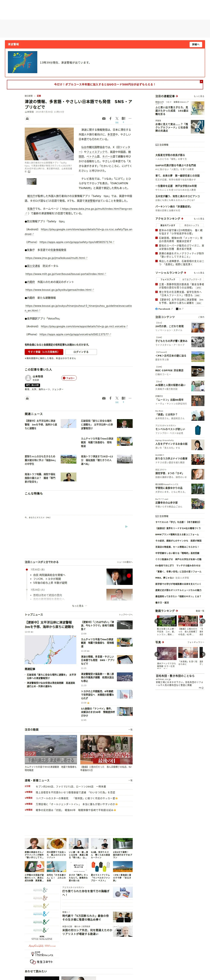The height and width of the screenshot is (980, 210).
Task: Go to 記事 in the breadcrumb
Action: pyautogui.click(x=39, y=96)
